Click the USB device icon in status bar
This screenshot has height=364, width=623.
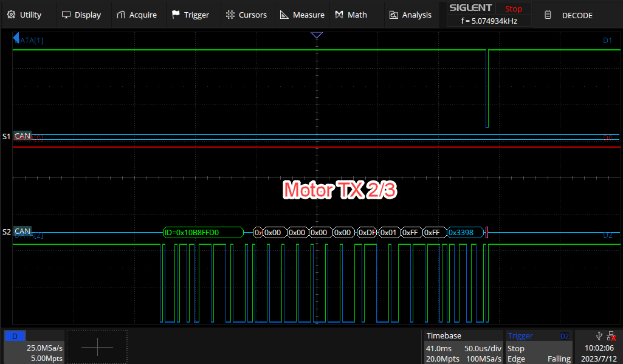(x=599, y=336)
